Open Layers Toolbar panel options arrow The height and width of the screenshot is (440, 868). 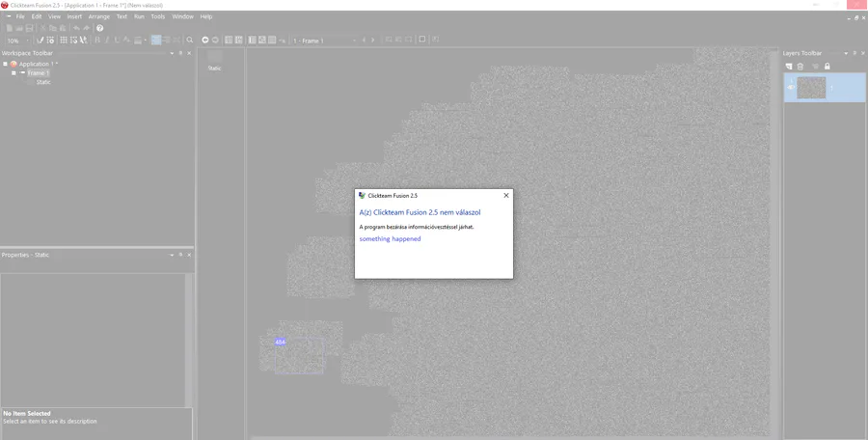846,53
